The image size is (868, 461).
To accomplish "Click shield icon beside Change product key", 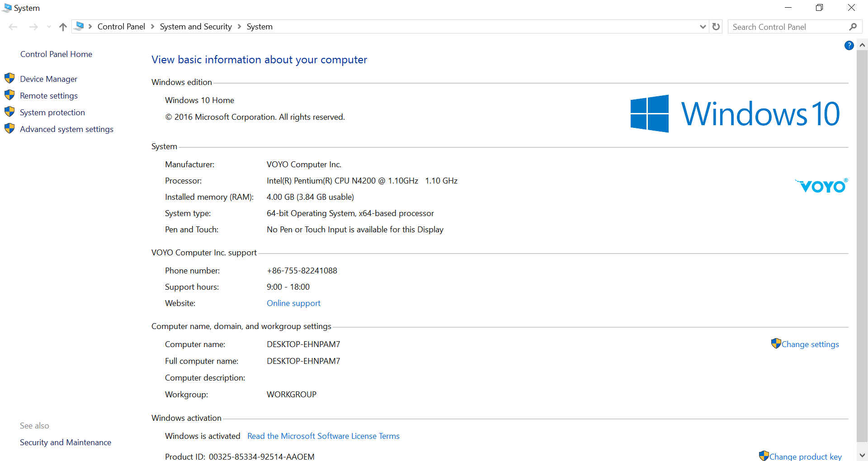I will pos(764,456).
